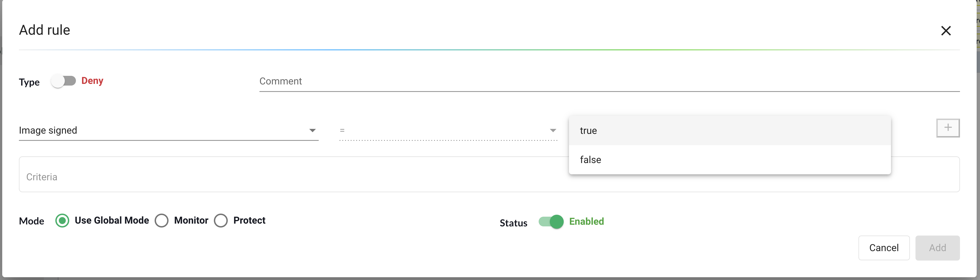Click the Cancel button
Screen dimensions: 980x280
pyautogui.click(x=884, y=248)
